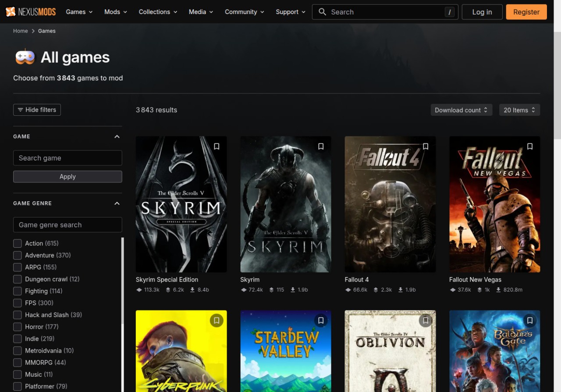Check the Action genre filter

[18, 243]
